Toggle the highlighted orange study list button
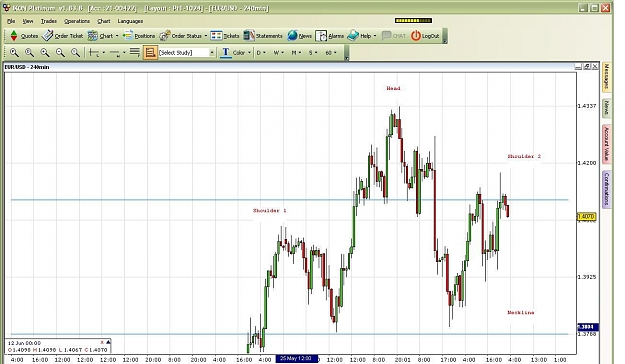The image size is (625, 364). pos(150,53)
